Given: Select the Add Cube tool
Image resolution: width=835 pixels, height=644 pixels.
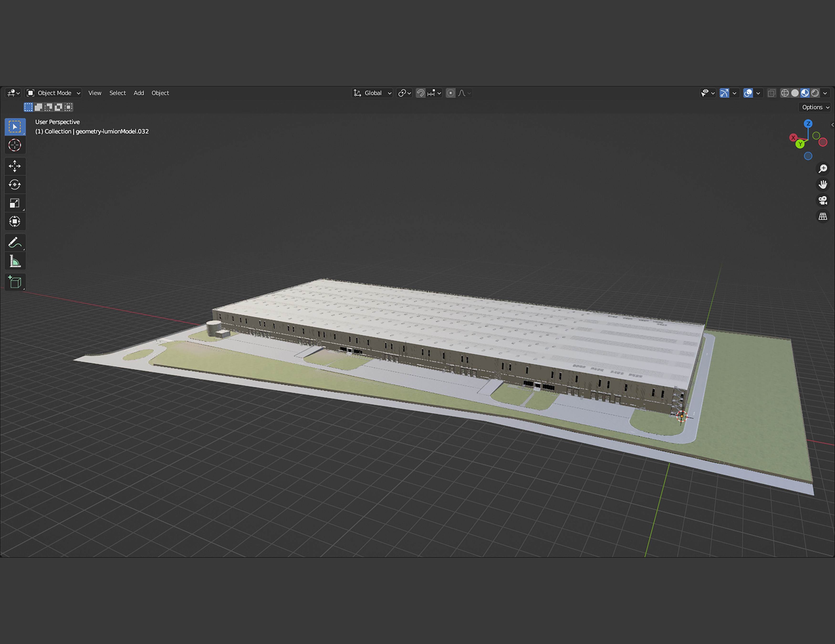Looking at the screenshot, I should (x=15, y=282).
